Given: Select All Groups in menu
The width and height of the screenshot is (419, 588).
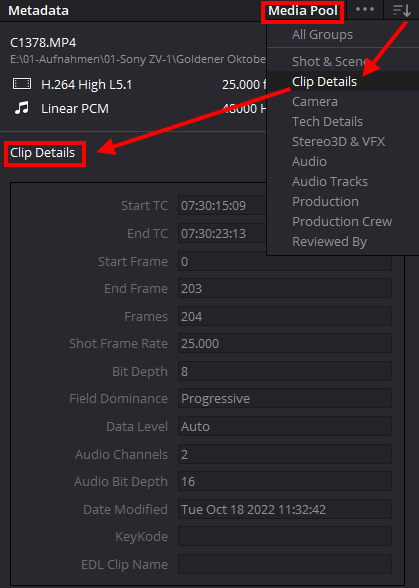Looking at the screenshot, I should 322,34.
